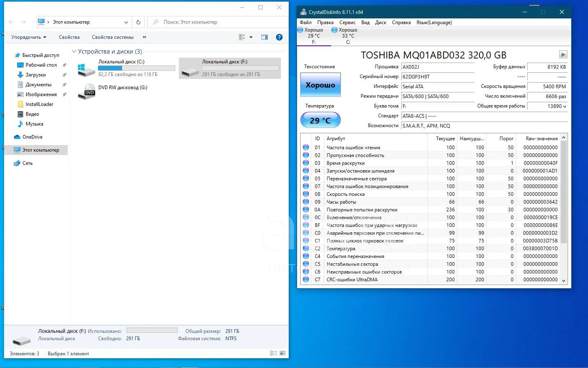The image size is (588, 368).
Task: Click the next disk arrow button in CrystalDiskInfo
Action: pos(563,54)
